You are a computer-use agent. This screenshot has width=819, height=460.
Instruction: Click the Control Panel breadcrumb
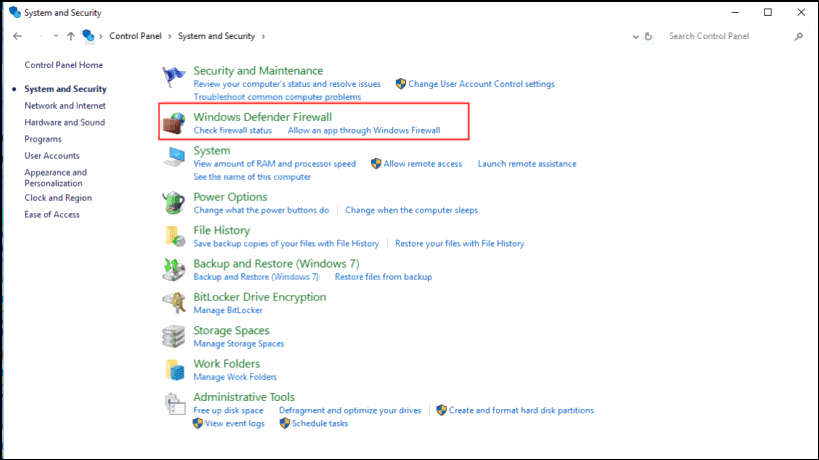(135, 36)
